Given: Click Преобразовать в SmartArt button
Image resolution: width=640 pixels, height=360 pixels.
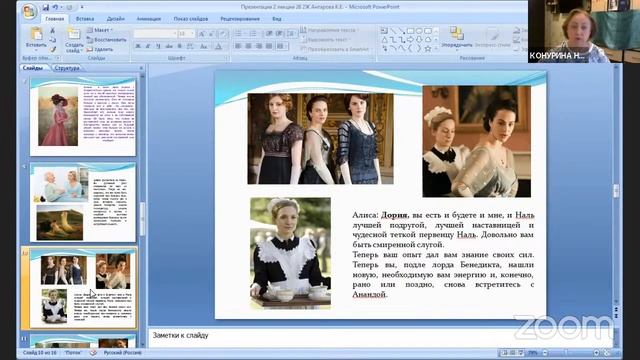Looking at the screenshot, I should [x=335, y=49].
